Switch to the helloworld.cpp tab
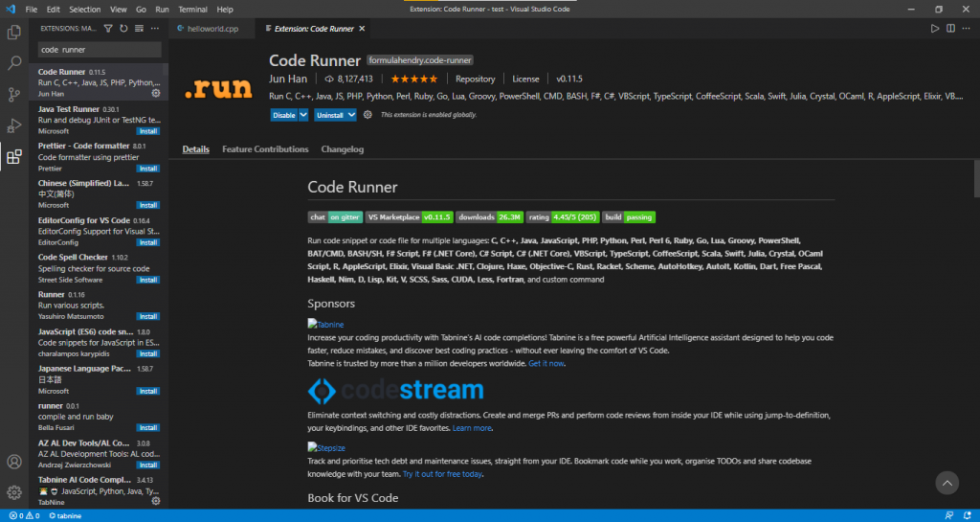Image resolution: width=980 pixels, height=522 pixels. pyautogui.click(x=212, y=29)
